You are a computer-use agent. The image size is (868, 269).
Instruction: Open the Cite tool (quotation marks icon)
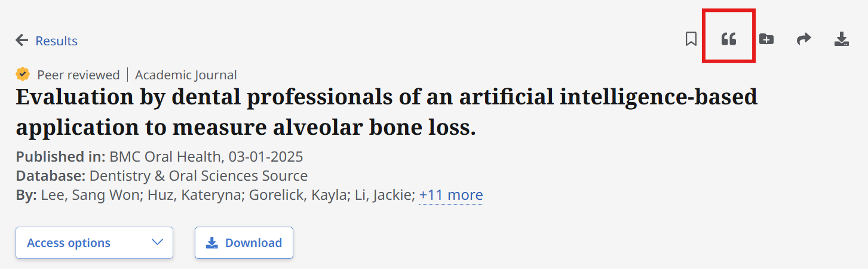click(728, 39)
